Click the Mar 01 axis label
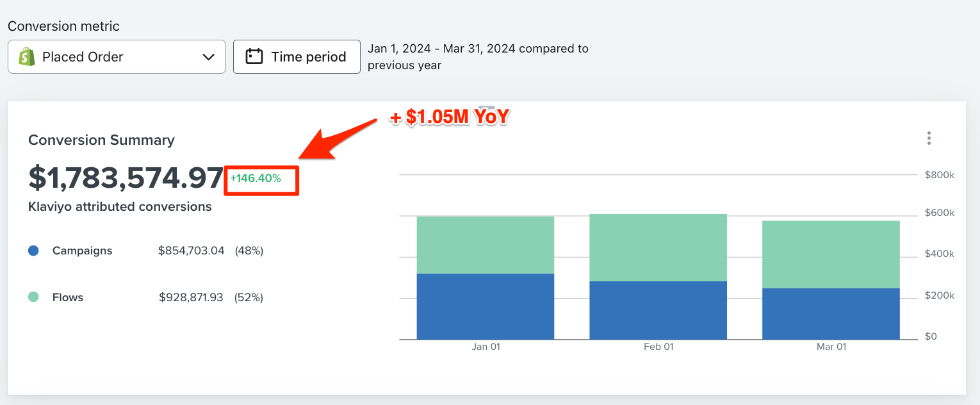Screen dimensions: 980x405 click(x=831, y=347)
